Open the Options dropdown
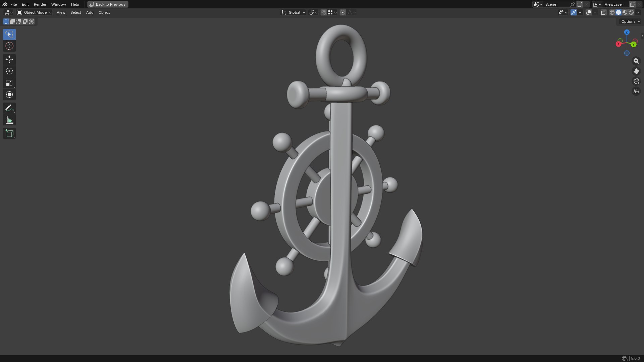Viewport: 644px width, 362px height. [x=631, y=21]
